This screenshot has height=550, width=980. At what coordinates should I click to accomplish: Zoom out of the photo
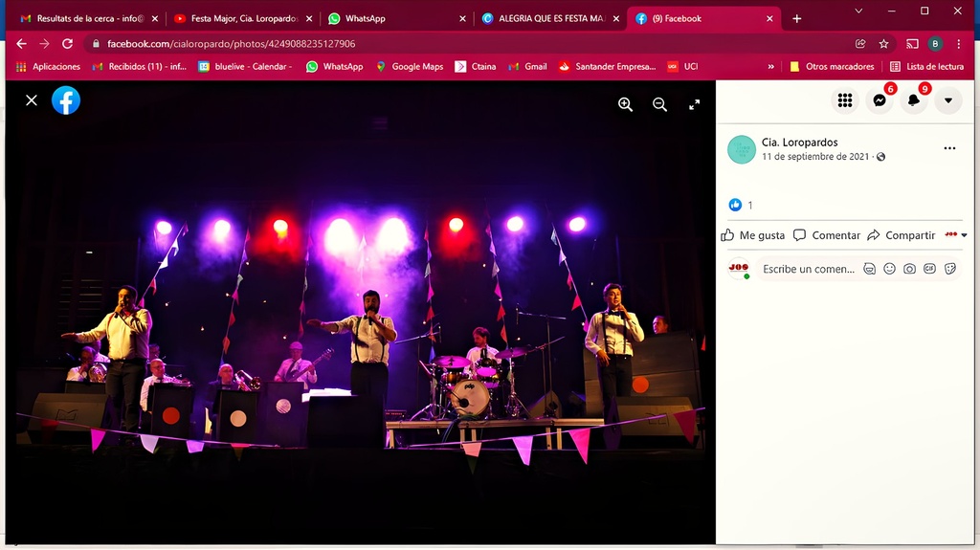(x=659, y=104)
